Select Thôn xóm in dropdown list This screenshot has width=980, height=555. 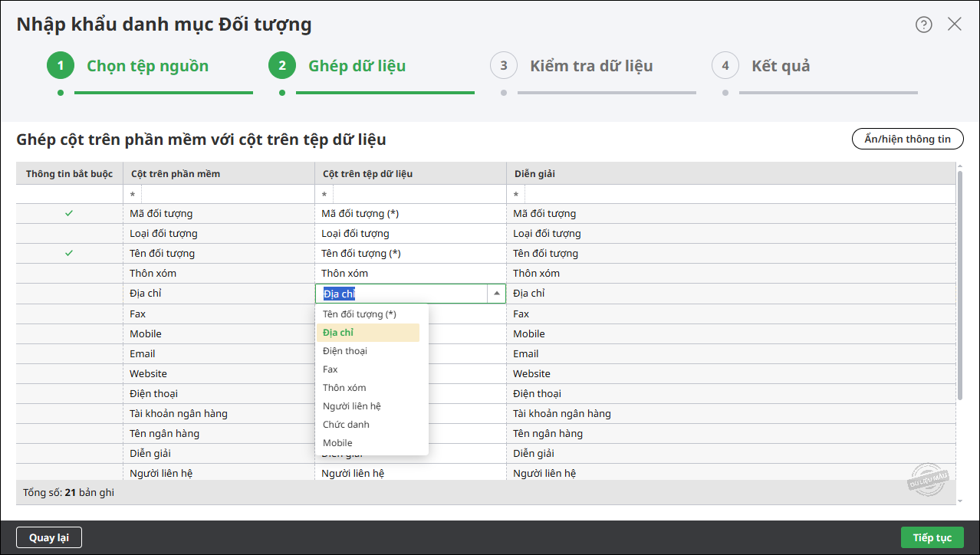pyautogui.click(x=368, y=388)
